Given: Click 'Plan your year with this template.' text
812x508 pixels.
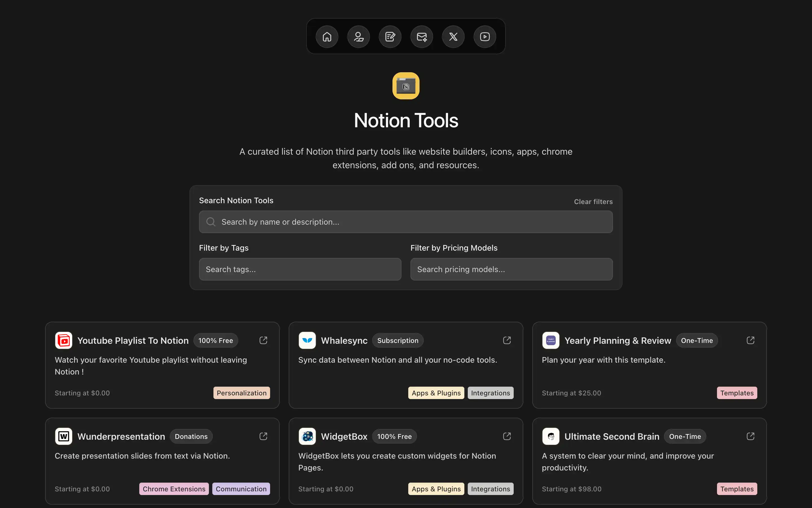Looking at the screenshot, I should point(603,360).
